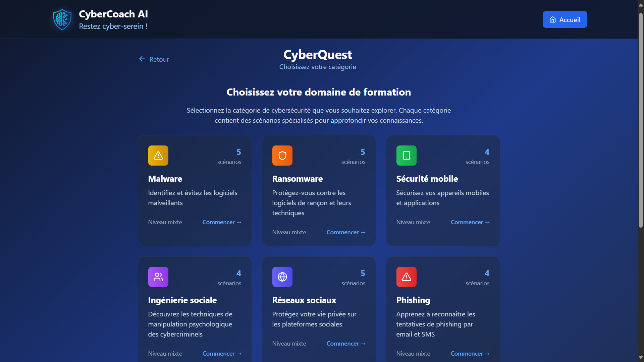Screen dimensions: 644x362
Task: Start the Ransomware scenarios via Commencer
Action: point(346,232)
